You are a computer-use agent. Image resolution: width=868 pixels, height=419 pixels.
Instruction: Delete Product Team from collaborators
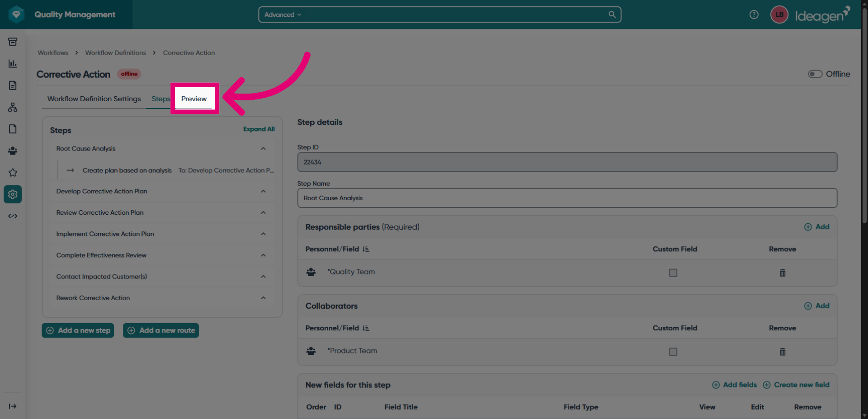click(783, 352)
